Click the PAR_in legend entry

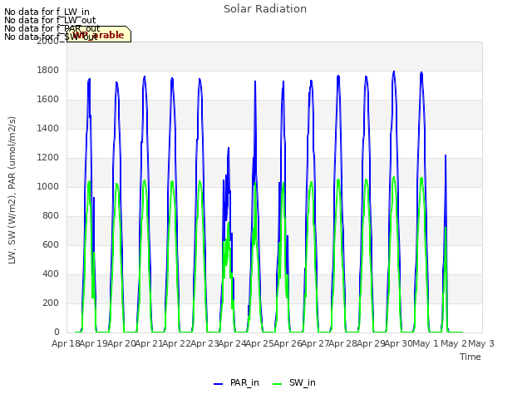(236, 382)
